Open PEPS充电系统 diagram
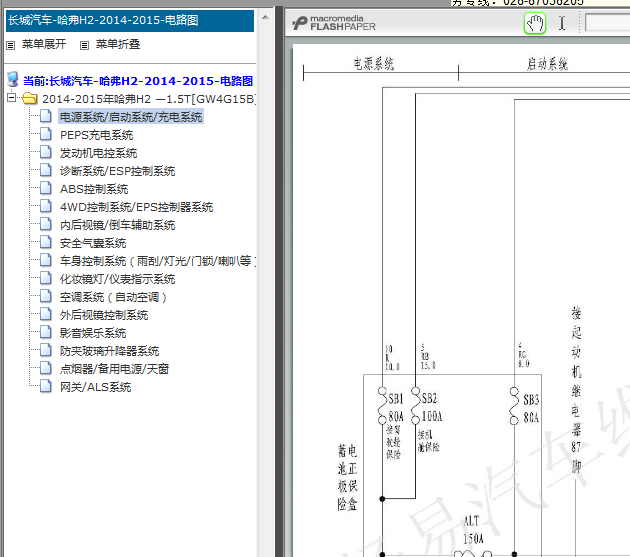 tap(96, 135)
